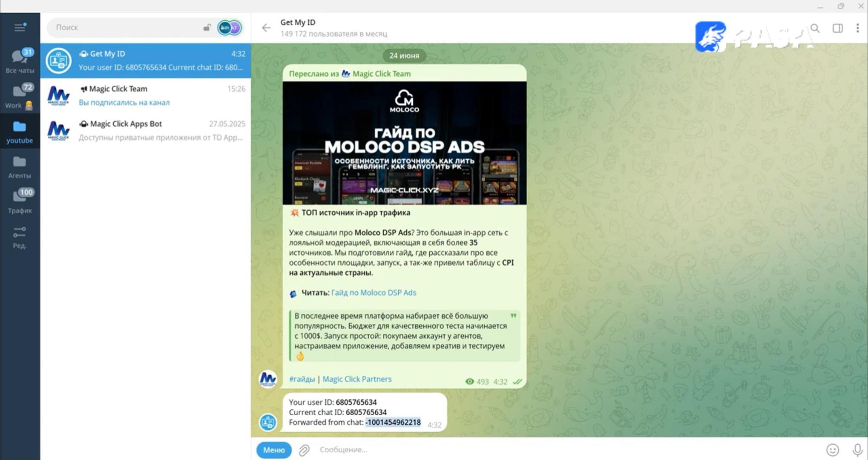This screenshot has height=460, width=868.
Task: Click the Magic Click sender avatar by message
Action: (x=268, y=379)
